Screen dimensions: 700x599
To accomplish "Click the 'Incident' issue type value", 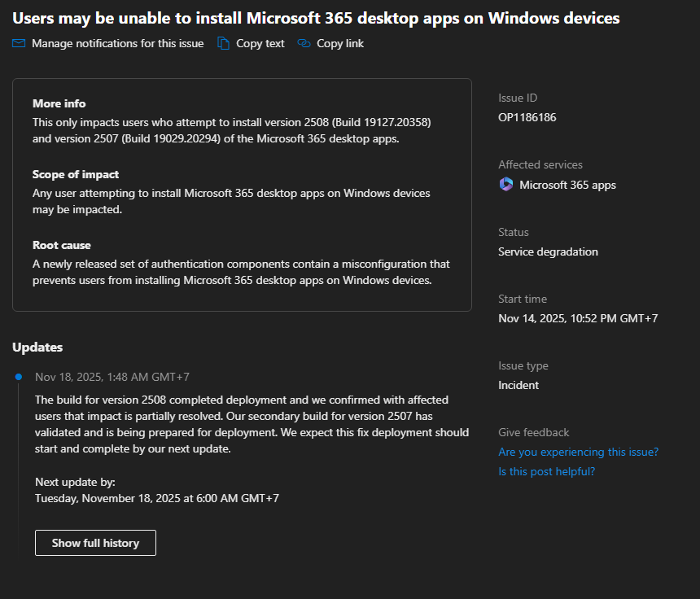I will 518,385.
